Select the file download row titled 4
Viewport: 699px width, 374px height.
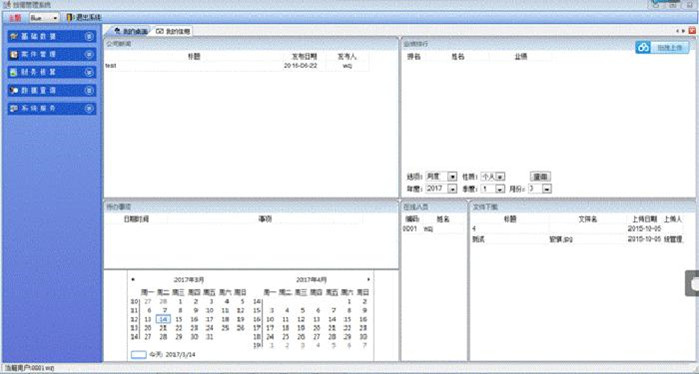[577, 229]
